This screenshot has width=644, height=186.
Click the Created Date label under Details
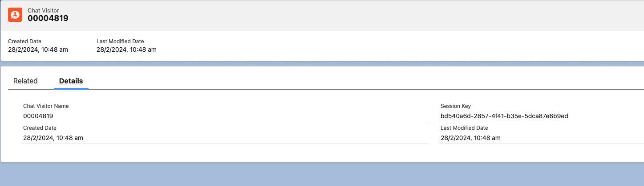40,128
